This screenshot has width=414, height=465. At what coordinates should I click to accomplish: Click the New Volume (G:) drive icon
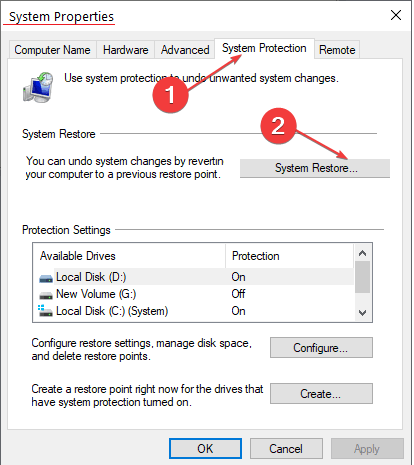(x=46, y=295)
